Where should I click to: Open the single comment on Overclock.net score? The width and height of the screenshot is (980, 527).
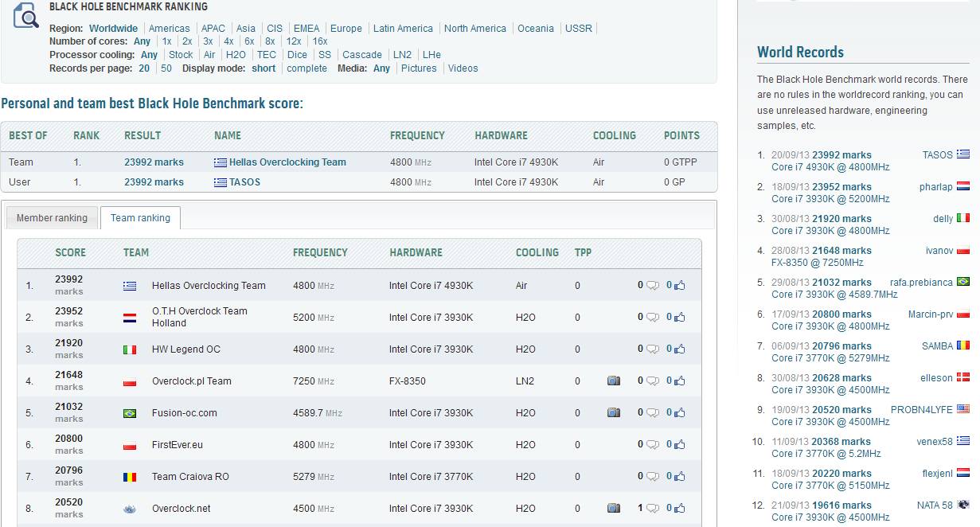pos(653,509)
